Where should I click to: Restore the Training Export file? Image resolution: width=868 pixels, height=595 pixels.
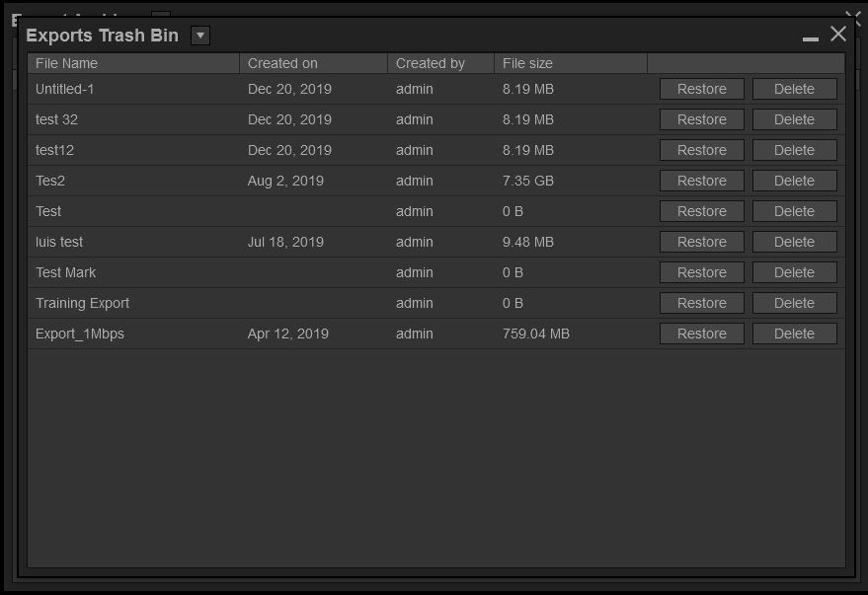(701, 303)
